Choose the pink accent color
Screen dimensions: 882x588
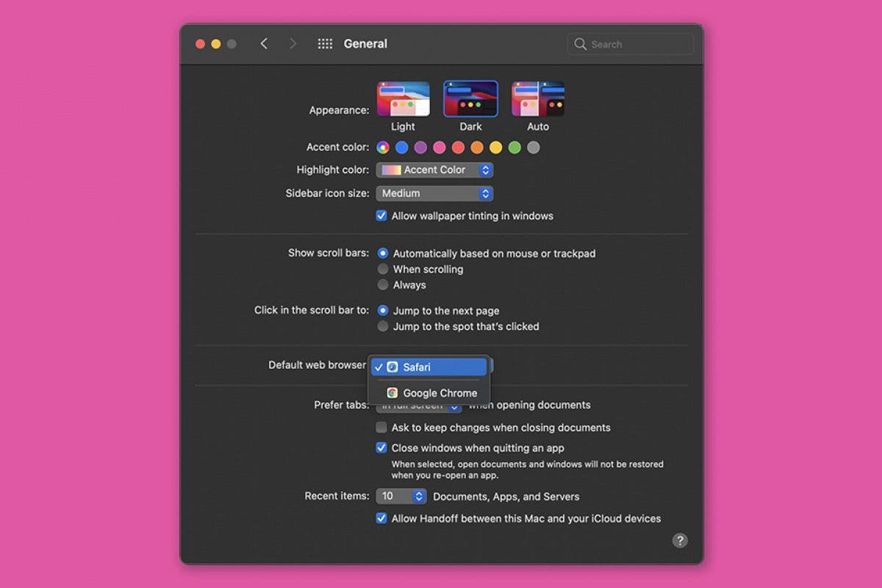(440, 147)
